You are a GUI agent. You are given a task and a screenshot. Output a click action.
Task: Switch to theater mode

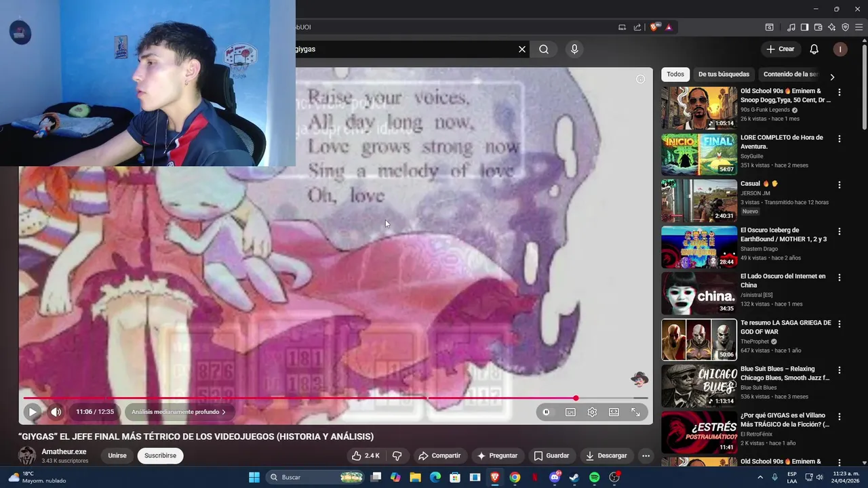click(x=614, y=412)
